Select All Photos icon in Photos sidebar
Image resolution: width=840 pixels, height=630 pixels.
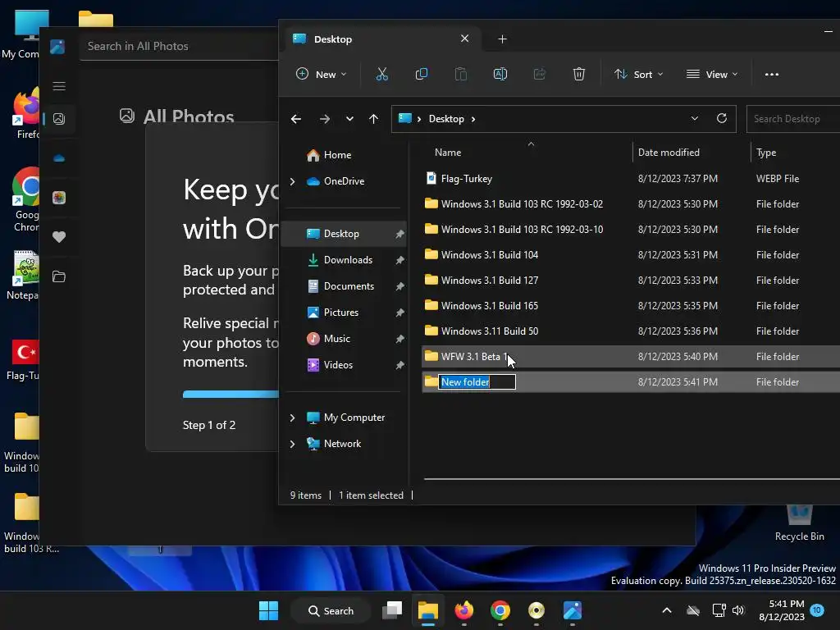coord(59,119)
